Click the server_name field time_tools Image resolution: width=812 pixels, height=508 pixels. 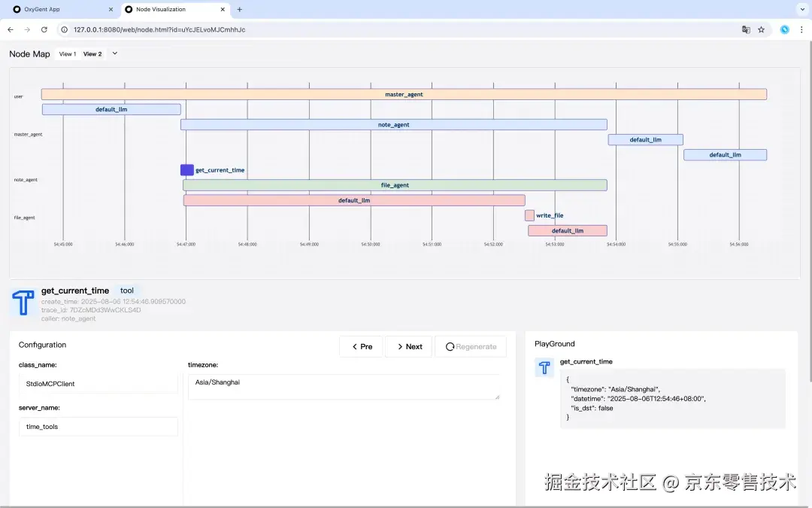click(98, 427)
